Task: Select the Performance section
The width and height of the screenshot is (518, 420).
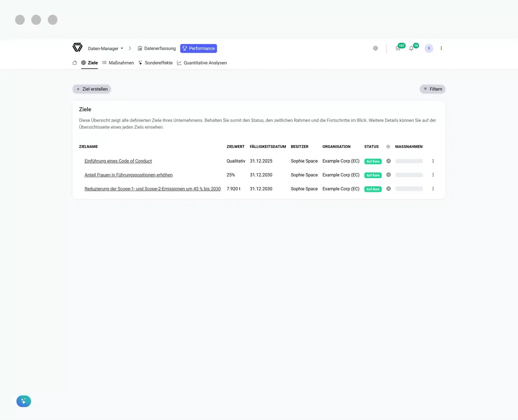Action: (199, 49)
